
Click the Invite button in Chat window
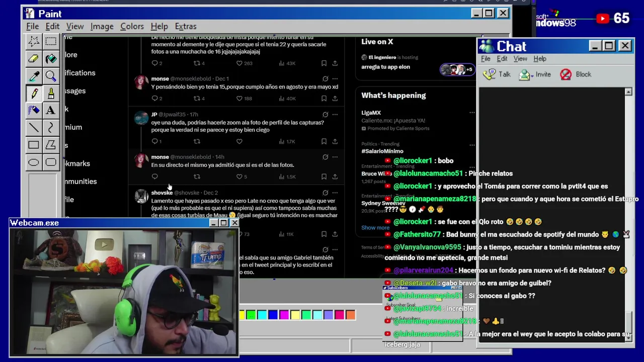point(535,74)
